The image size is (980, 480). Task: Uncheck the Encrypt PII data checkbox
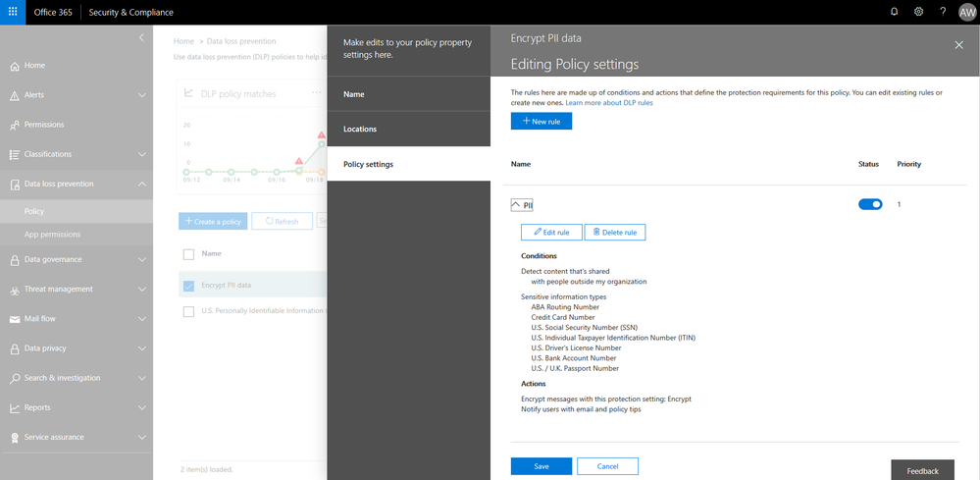click(x=188, y=286)
